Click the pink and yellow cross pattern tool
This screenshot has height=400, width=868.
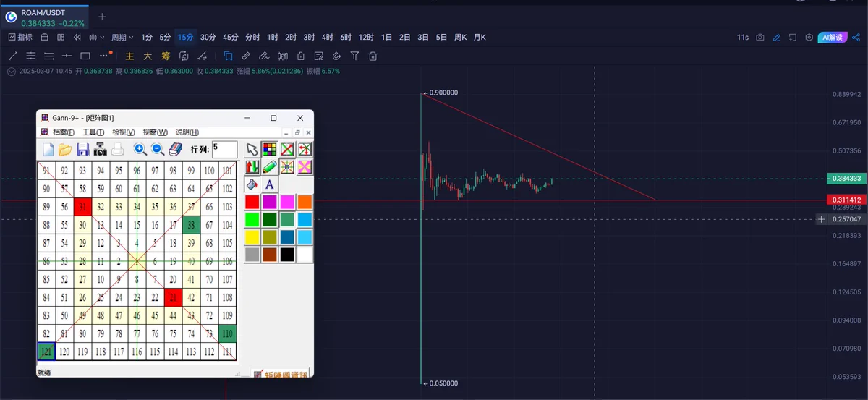point(305,166)
